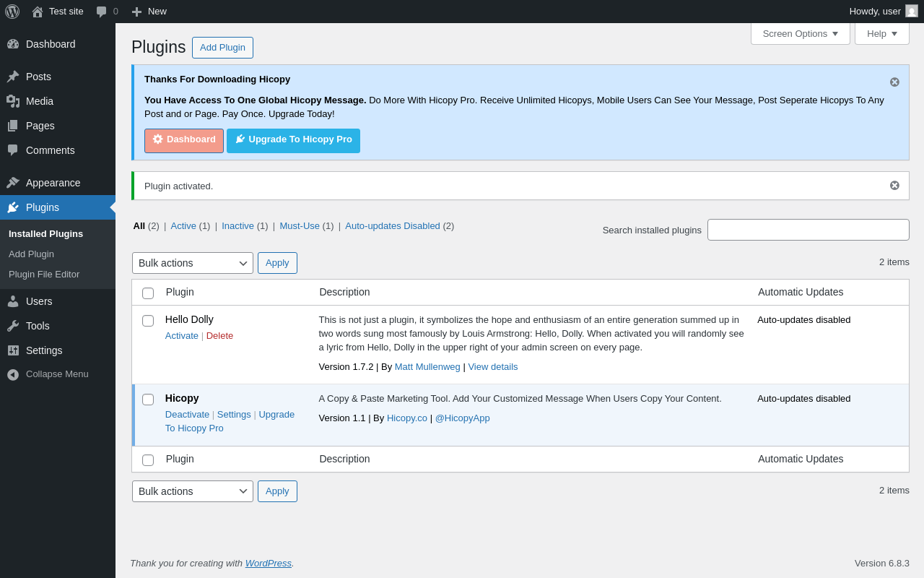Click the Hicopy Dashboard gear button
924x578 pixels.
184,140
